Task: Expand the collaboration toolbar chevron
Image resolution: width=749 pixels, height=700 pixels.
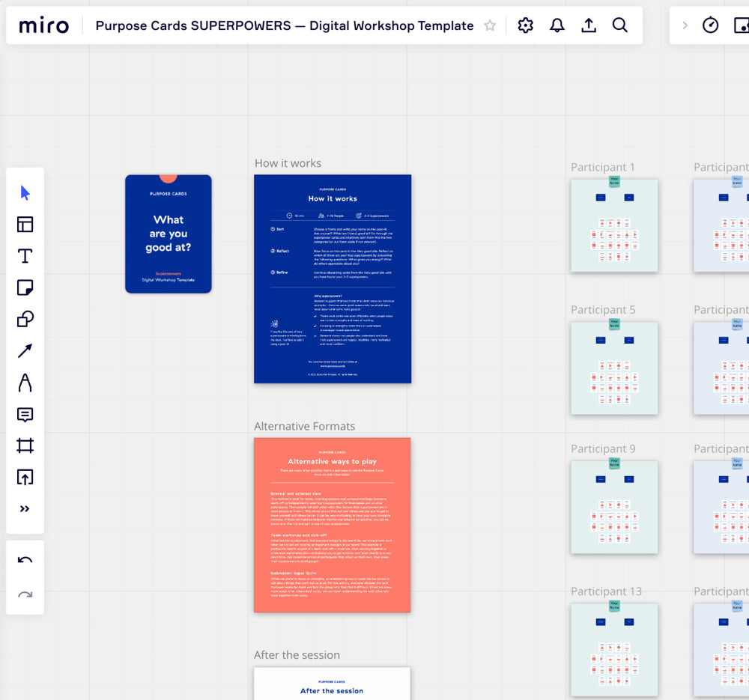Action: 685,25
